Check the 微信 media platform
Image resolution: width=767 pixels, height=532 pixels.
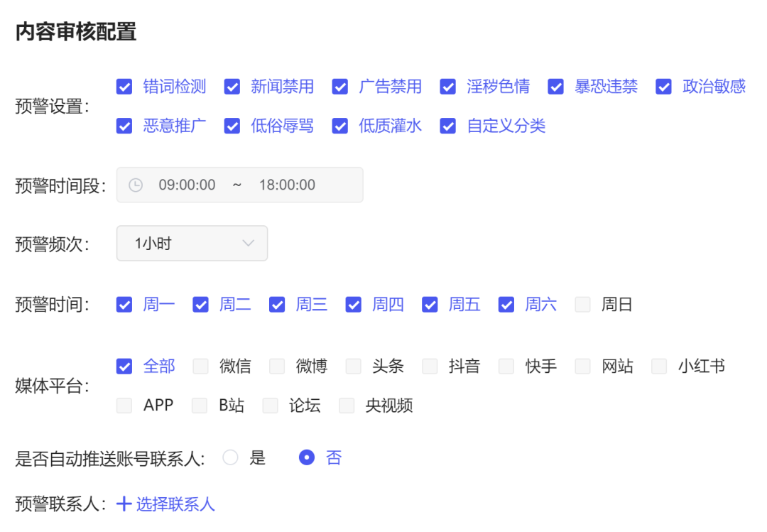200,366
